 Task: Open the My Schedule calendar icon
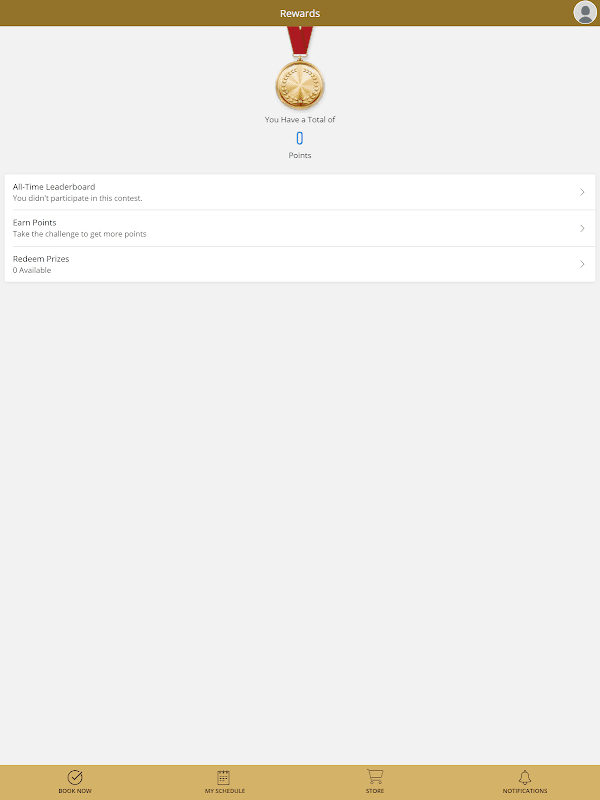(223, 777)
